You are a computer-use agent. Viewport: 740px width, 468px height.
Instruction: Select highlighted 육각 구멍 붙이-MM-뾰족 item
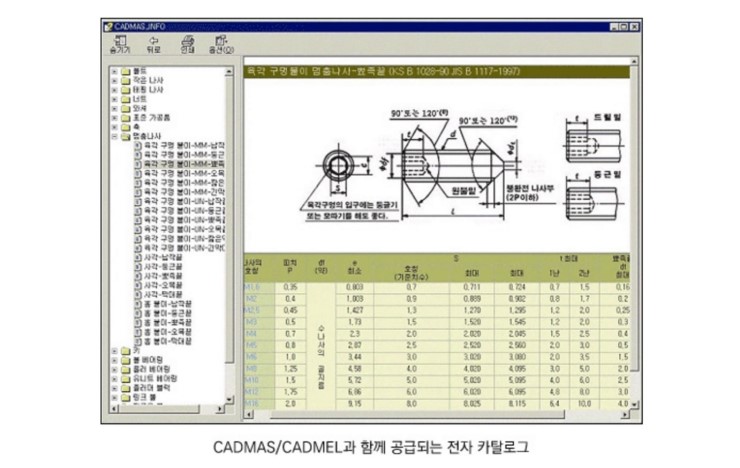click(184, 164)
